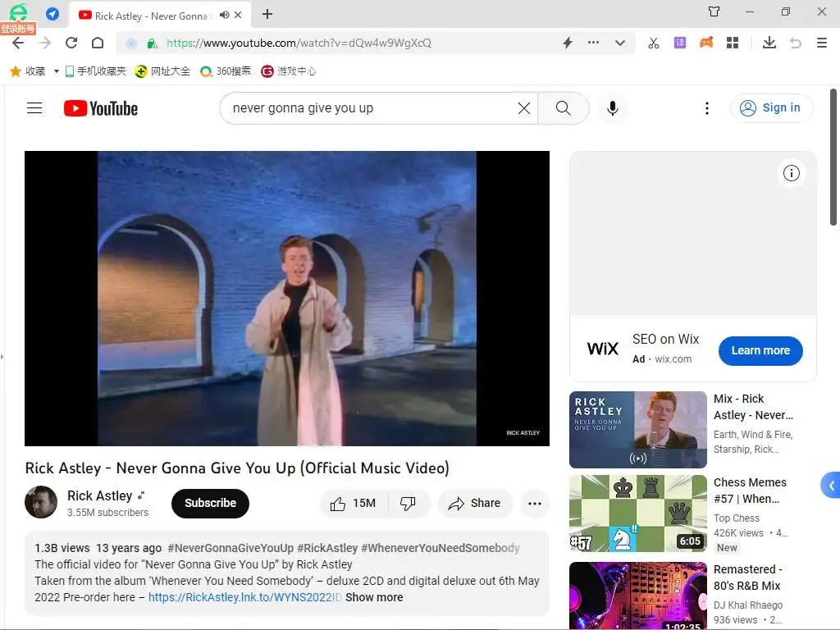Viewport: 840px width, 630px height.
Task: Click the browser skin shirt icon
Action: pyautogui.click(x=714, y=11)
